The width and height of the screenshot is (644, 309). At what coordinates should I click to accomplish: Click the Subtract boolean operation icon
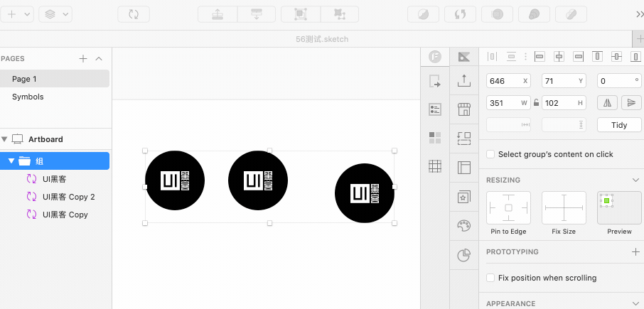point(460,14)
